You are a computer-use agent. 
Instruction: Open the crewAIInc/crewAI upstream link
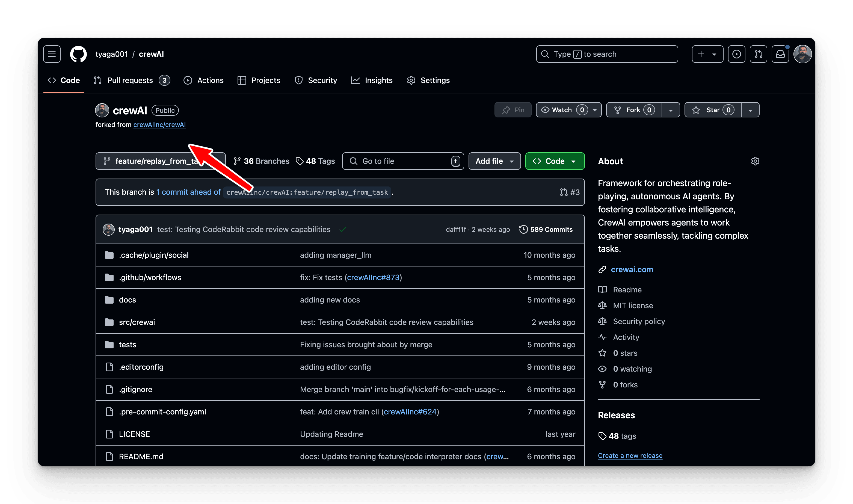coord(159,125)
